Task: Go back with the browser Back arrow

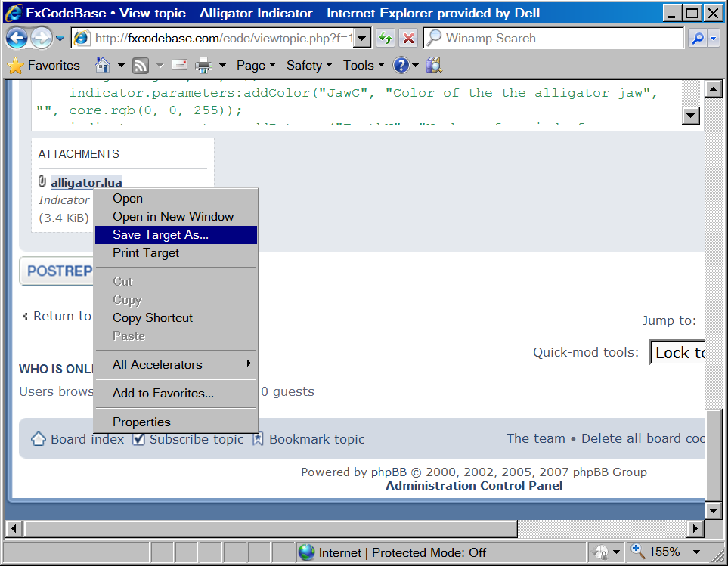Action: click(x=17, y=38)
